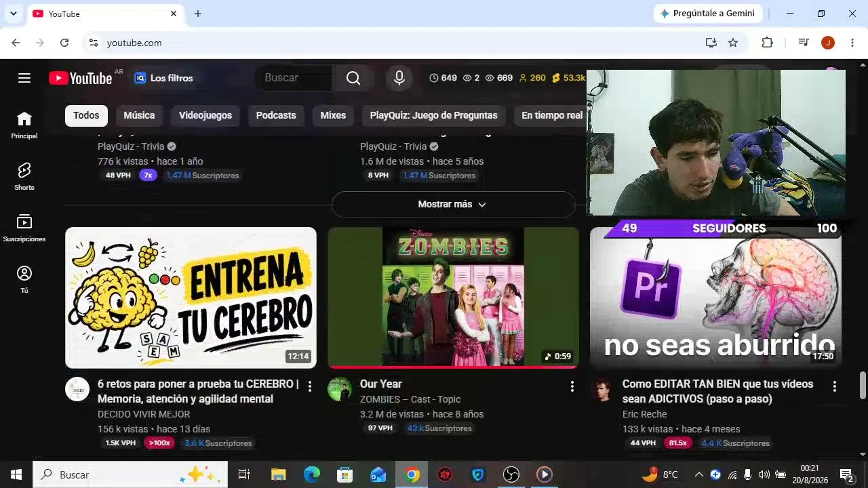
Task: Open Shorts from the sidebar
Action: [24, 177]
